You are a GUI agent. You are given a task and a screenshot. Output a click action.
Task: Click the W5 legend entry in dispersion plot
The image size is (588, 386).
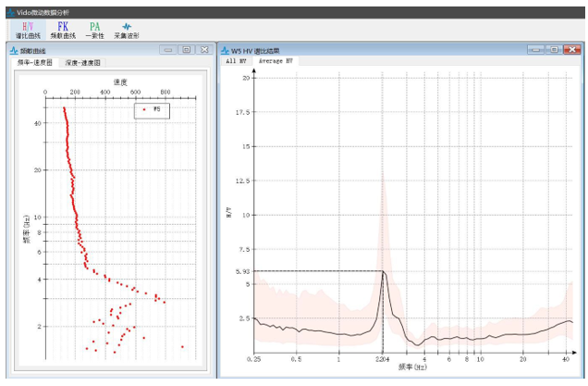[152, 110]
